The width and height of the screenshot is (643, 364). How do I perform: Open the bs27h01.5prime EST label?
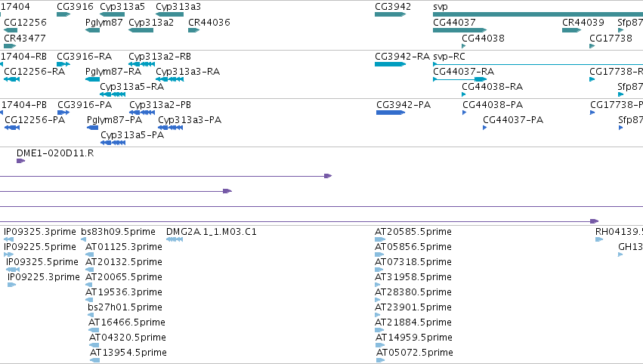tap(125, 307)
